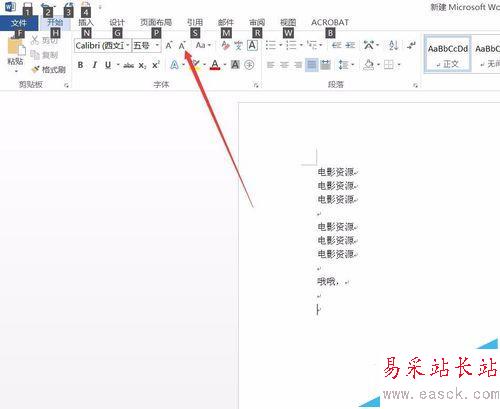Click the Phonetic Guide (文) icon

coord(238,45)
